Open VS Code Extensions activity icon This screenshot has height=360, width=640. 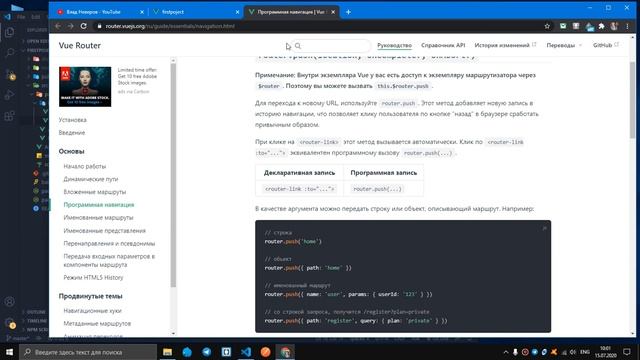coord(9,116)
